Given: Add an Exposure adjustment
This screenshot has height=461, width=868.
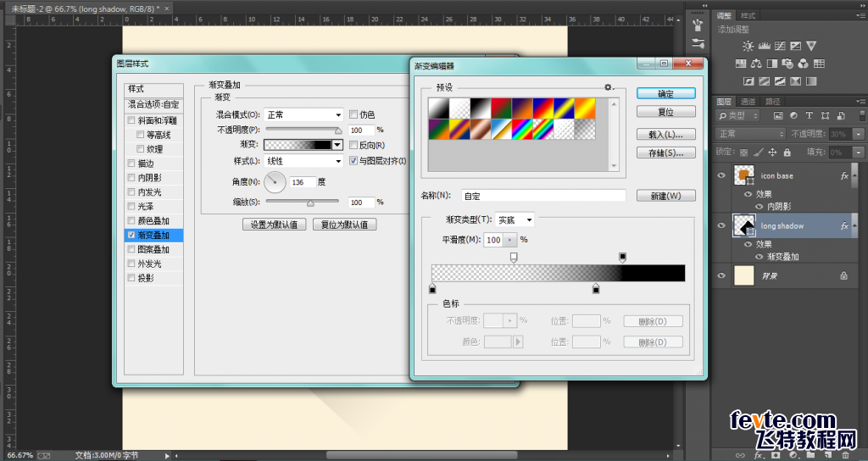Looking at the screenshot, I should click(x=795, y=46).
